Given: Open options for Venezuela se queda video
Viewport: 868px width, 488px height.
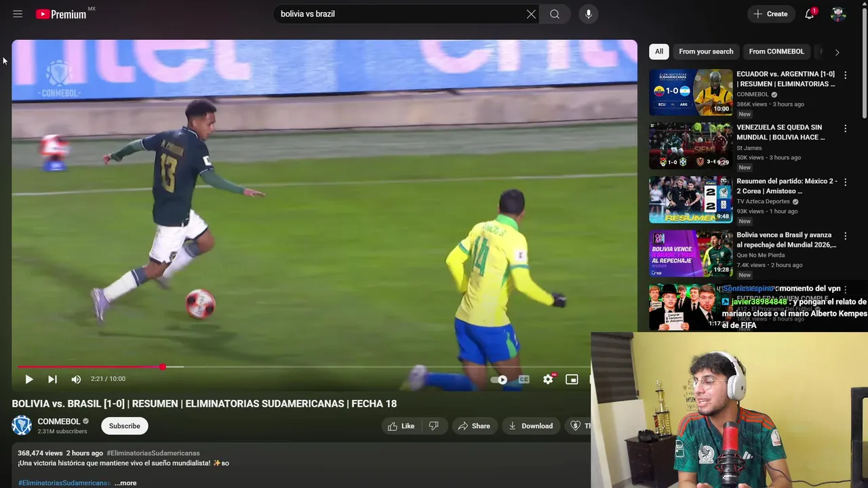Looking at the screenshot, I should click(x=845, y=129).
